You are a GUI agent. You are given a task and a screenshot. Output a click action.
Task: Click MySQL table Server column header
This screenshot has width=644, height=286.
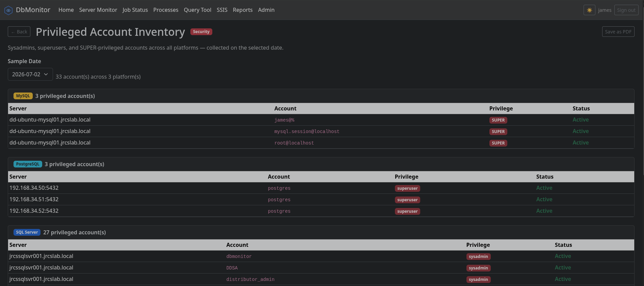point(18,108)
